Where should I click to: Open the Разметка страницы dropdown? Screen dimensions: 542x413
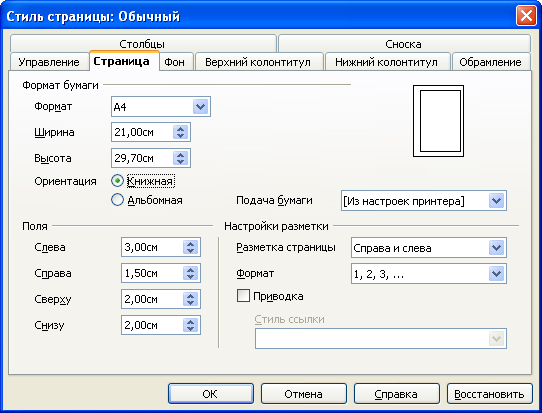click(497, 248)
